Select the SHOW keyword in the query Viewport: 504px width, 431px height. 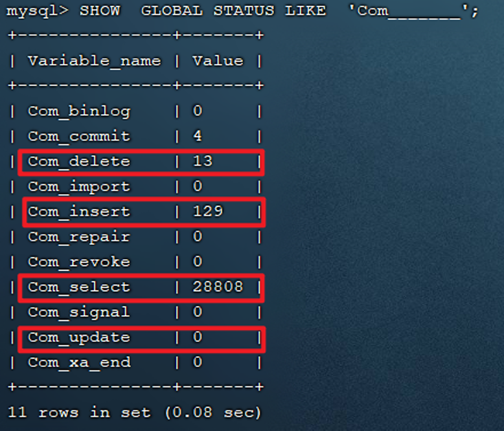100,10
